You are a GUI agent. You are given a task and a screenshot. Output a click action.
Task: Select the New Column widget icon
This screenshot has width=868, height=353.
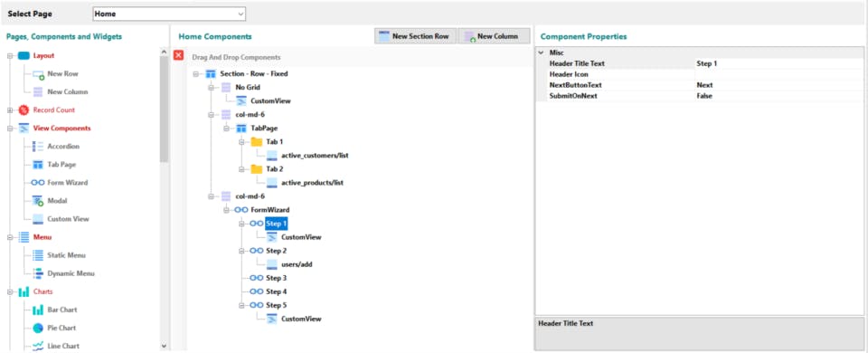tap(38, 92)
